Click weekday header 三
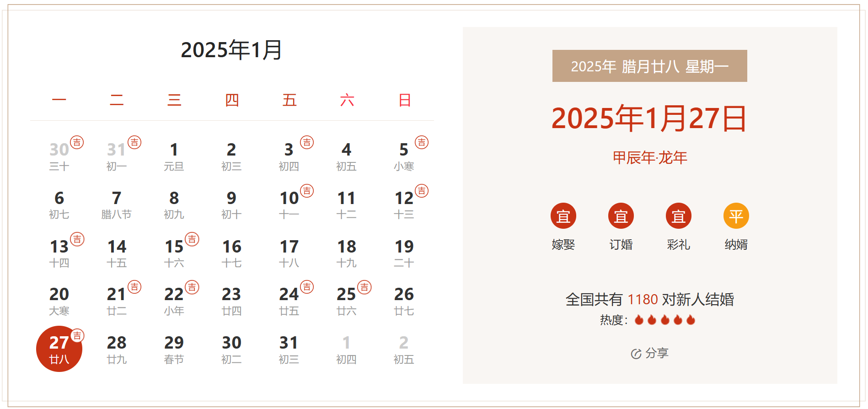 174,100
